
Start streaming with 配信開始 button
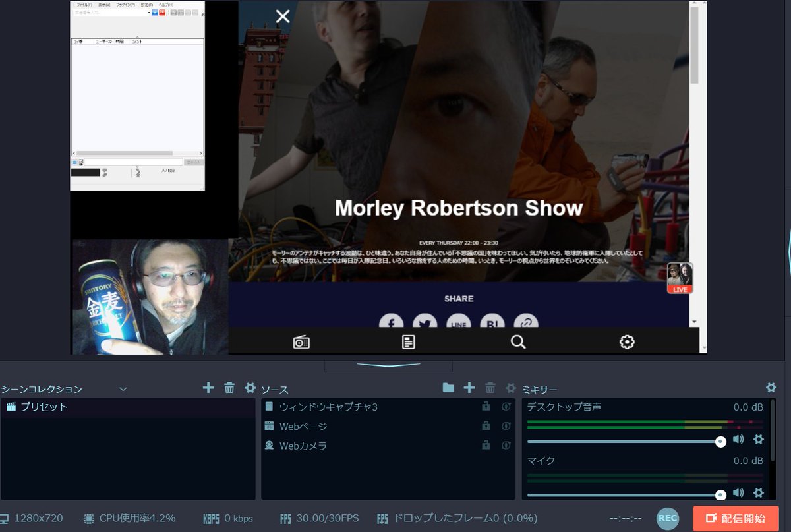click(736, 518)
